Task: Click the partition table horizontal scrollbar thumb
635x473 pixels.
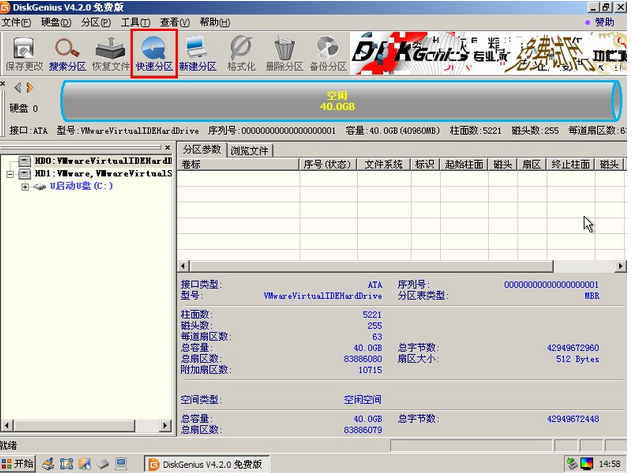Action: [x=372, y=266]
